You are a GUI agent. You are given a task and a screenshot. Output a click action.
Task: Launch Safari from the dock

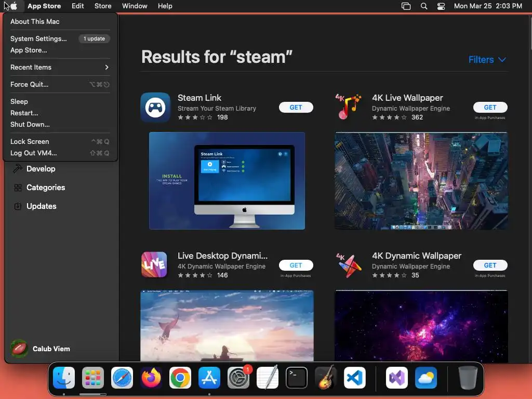coord(122,378)
